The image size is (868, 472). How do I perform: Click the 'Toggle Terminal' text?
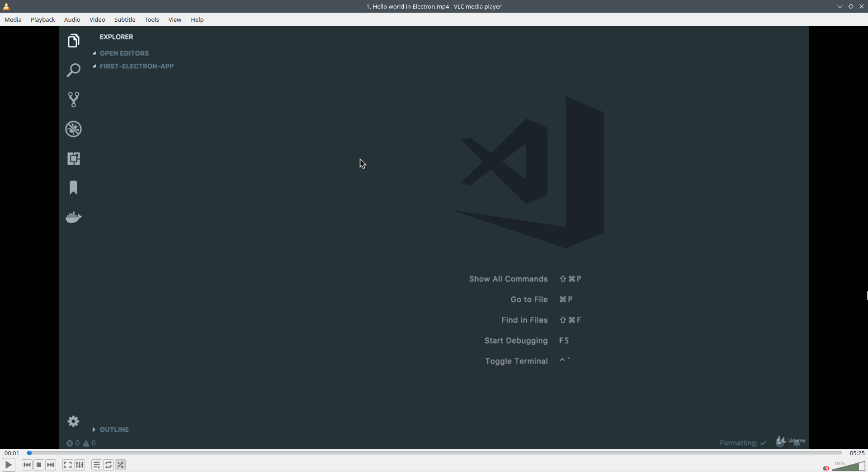516,361
